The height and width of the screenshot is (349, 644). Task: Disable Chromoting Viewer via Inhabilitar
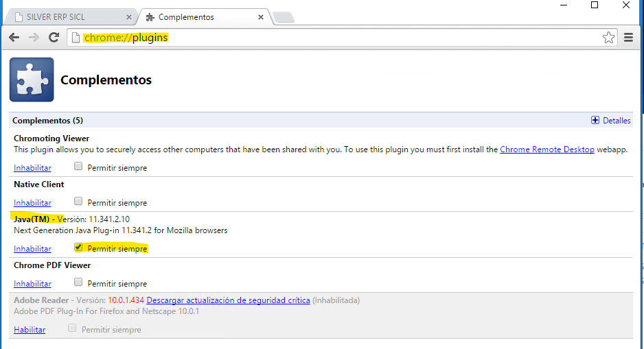pos(32,168)
